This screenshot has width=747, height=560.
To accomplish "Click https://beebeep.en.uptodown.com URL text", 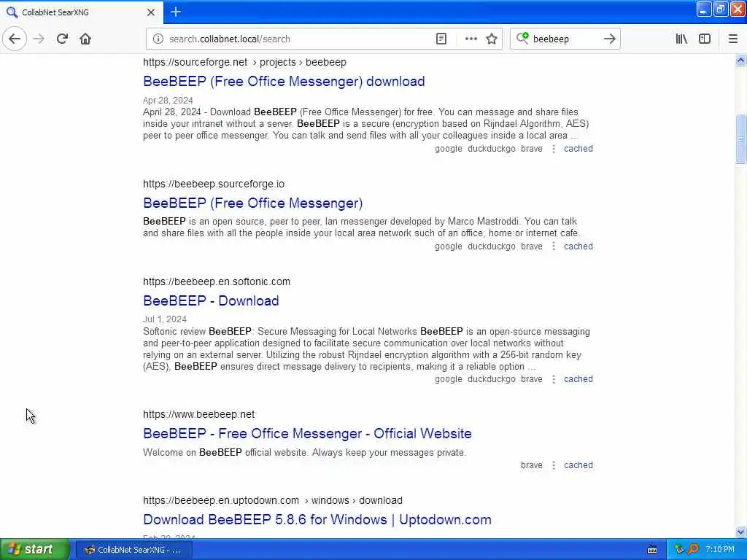I will pos(220,500).
